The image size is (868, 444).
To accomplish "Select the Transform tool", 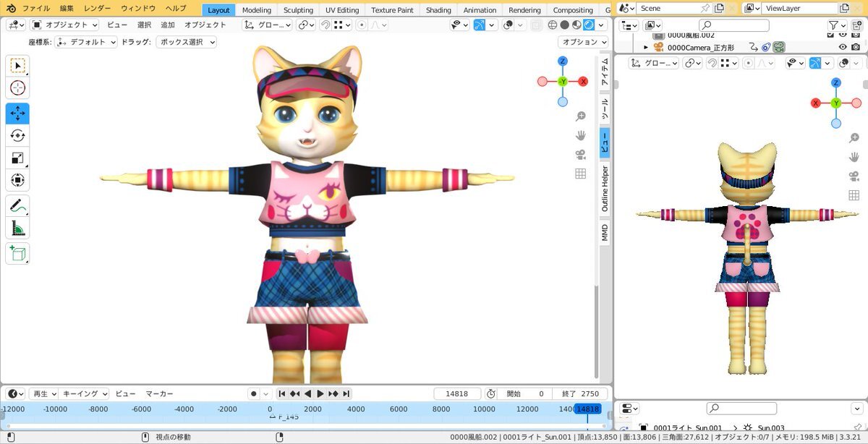I will coord(17,180).
